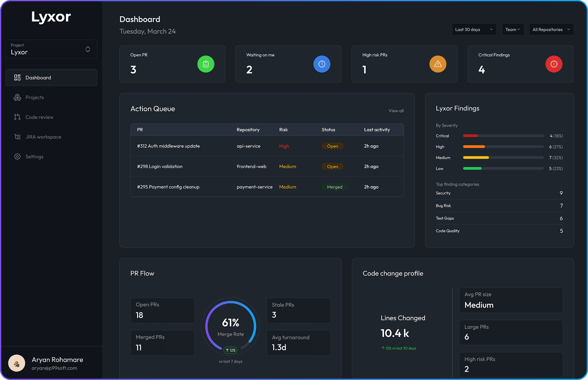Click the Settings gear icon
The width and height of the screenshot is (588, 380).
(x=17, y=156)
